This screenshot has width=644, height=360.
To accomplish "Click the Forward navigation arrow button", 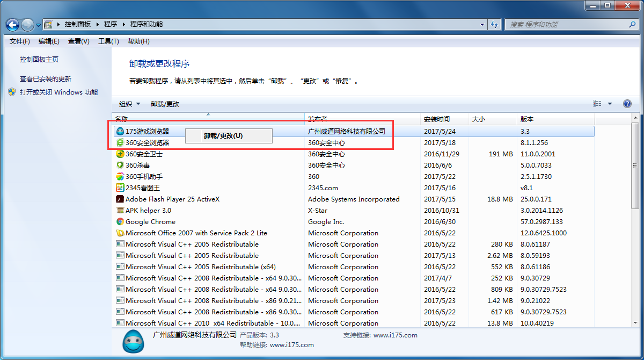I will (28, 24).
